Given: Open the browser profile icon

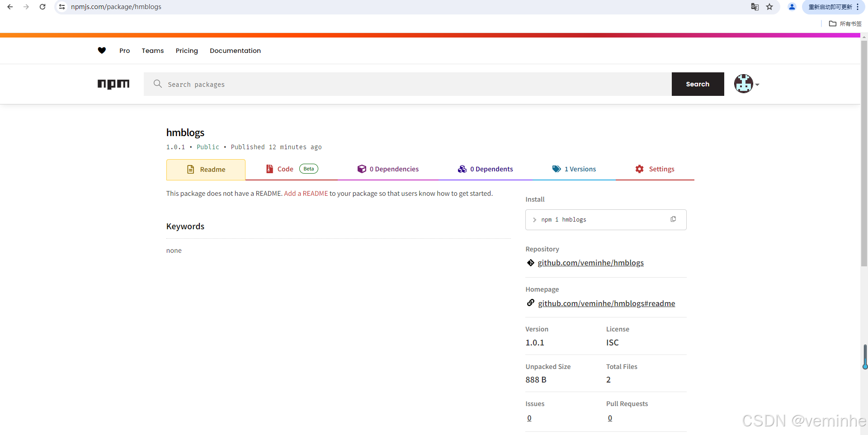Looking at the screenshot, I should click(792, 7).
